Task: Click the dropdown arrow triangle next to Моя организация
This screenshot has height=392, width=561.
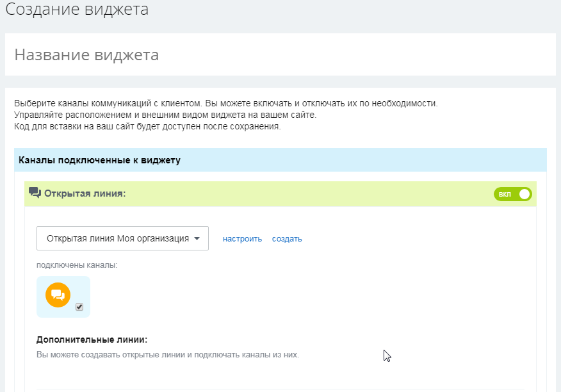Action: point(197,238)
